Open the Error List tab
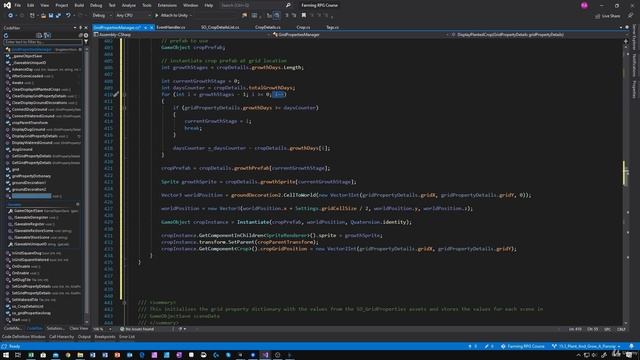The height and width of the screenshot is (360, 640). tap(127, 337)
